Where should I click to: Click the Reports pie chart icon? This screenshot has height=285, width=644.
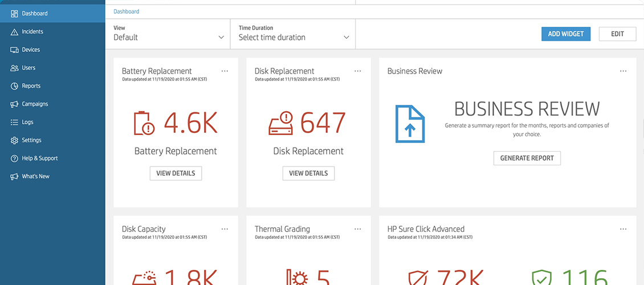(14, 86)
